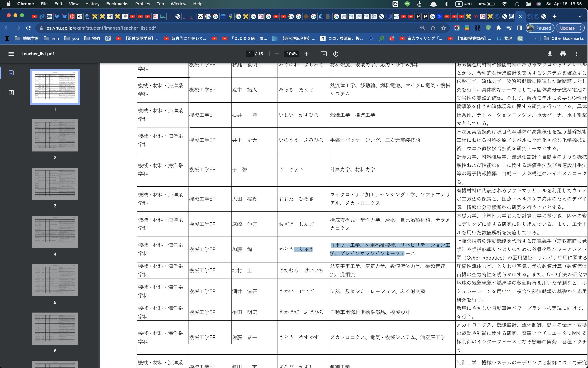The width and height of the screenshot is (588, 368).
Task: Open the browser zoom magnifier icon
Action: tap(422, 28)
